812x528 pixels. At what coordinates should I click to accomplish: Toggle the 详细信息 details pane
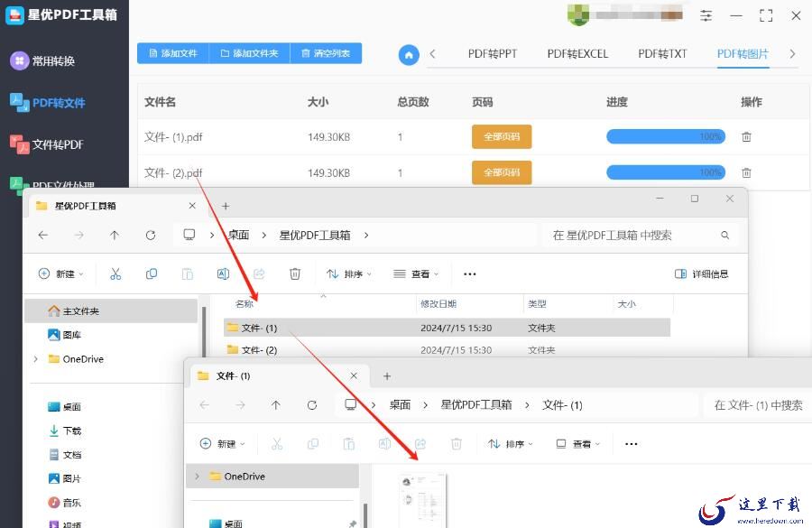click(x=702, y=274)
